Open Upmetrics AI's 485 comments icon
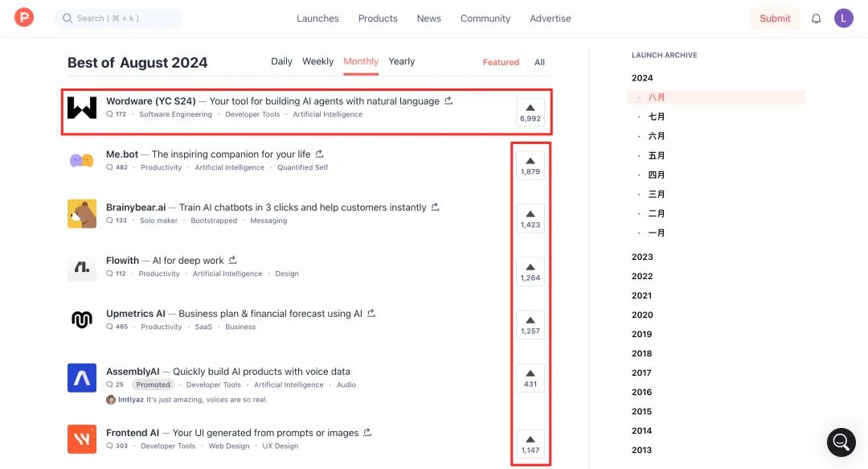Image resolution: width=868 pixels, height=469 pixels. (x=109, y=327)
